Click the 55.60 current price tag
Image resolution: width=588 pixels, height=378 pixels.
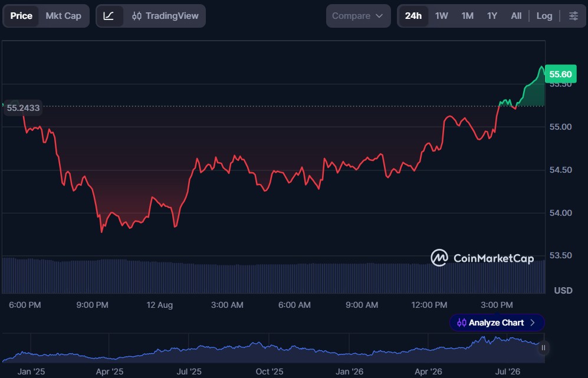pos(561,74)
